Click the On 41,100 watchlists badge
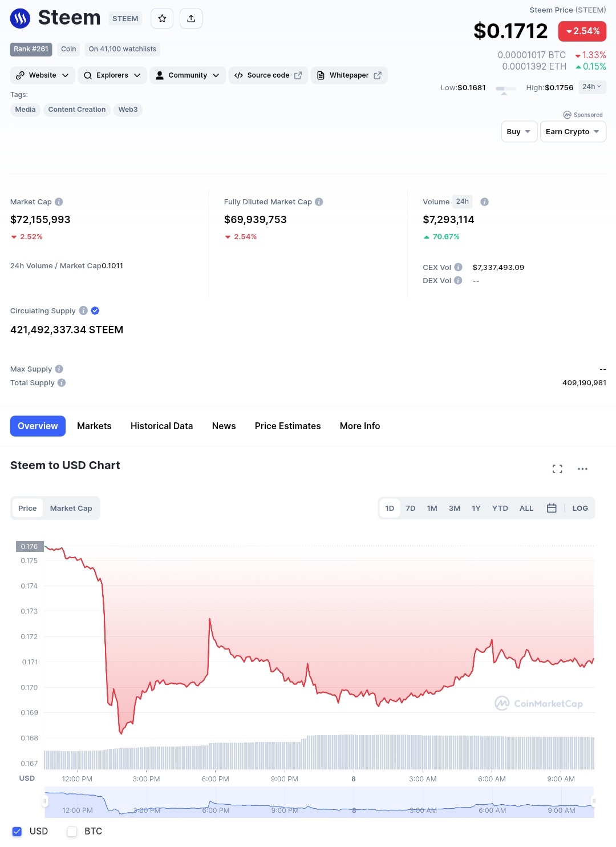This screenshot has height=847, width=616. [123, 50]
